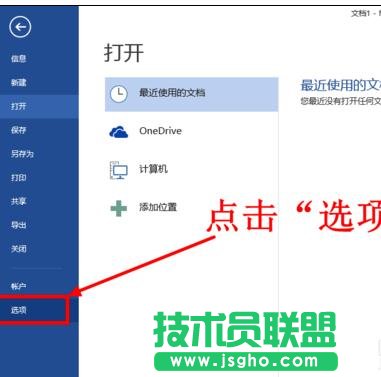Viewport: 381px width, 377px height.
Task: Choose 保存 from the sidebar
Action: [x=19, y=130]
